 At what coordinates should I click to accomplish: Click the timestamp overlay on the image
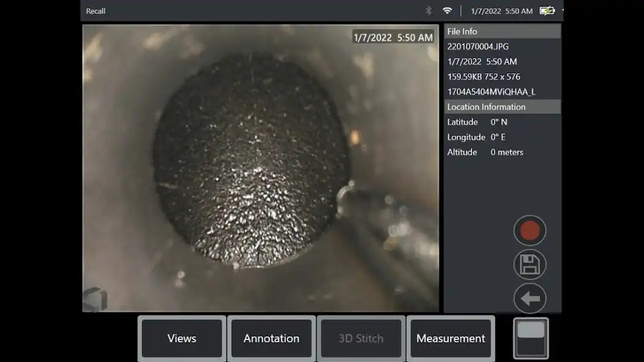pyautogui.click(x=393, y=37)
